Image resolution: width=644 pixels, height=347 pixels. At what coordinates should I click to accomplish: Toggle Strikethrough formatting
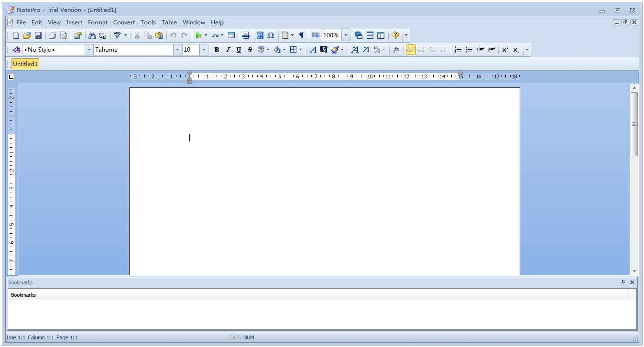pyautogui.click(x=250, y=50)
